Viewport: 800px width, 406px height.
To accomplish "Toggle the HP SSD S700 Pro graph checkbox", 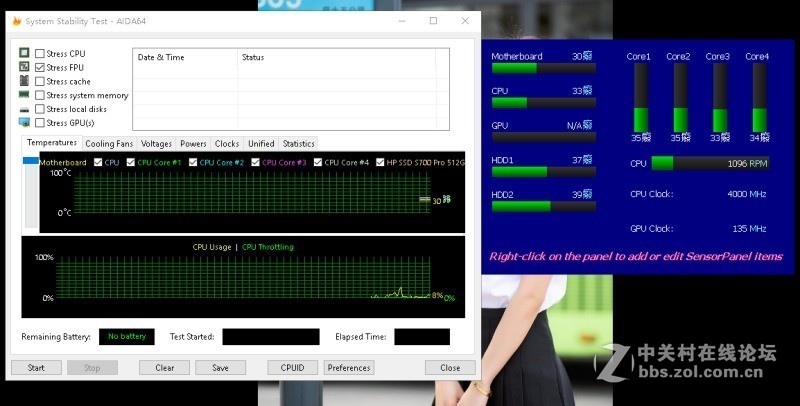I will 380,162.
